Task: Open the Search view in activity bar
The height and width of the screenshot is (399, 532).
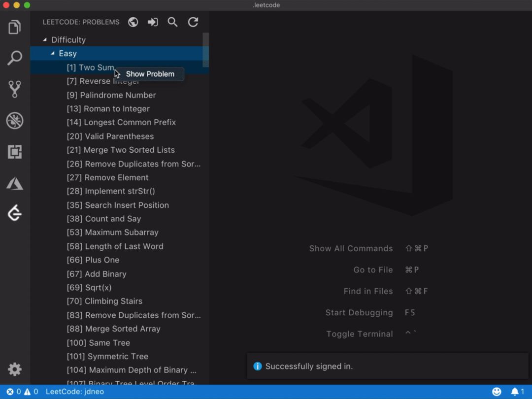Action: click(x=15, y=58)
